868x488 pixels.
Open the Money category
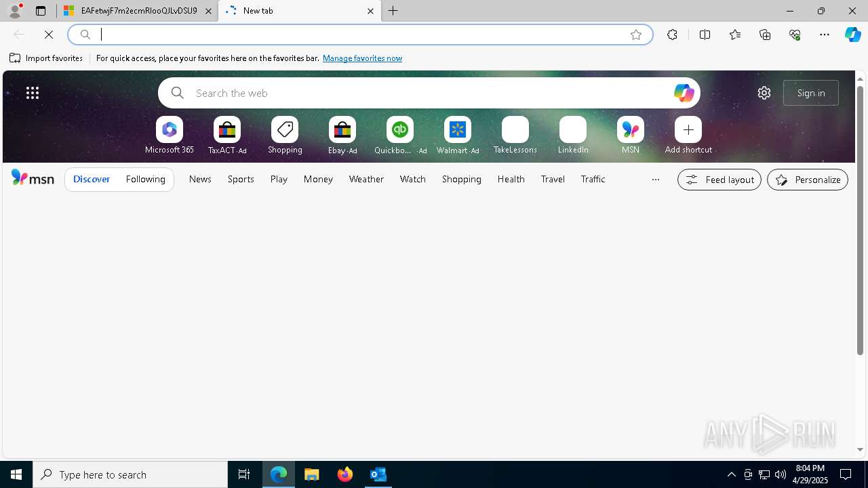click(x=318, y=179)
